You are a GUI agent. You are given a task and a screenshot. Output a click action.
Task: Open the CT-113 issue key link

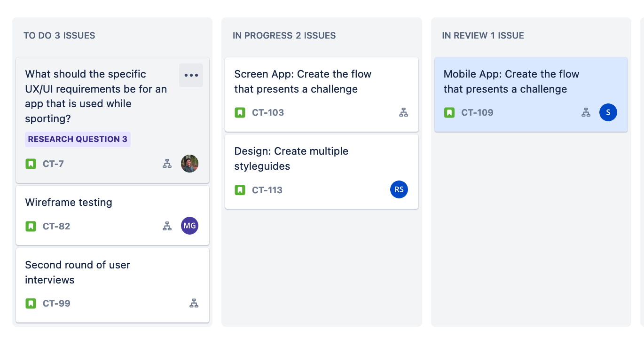pyautogui.click(x=267, y=190)
